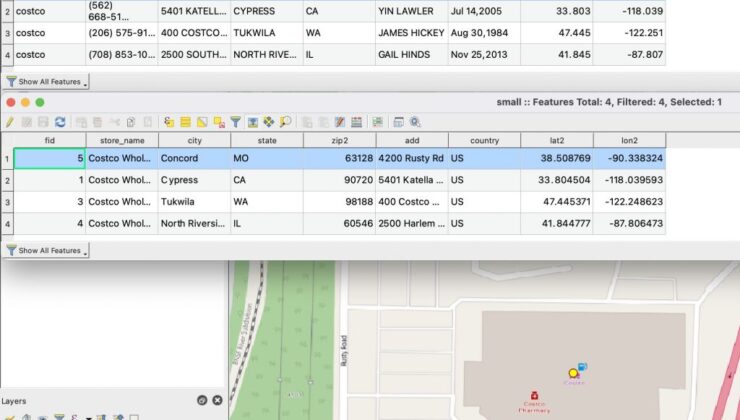Open Show All Features dropdown in upper table
740x420 pixels.
pyautogui.click(x=46, y=82)
